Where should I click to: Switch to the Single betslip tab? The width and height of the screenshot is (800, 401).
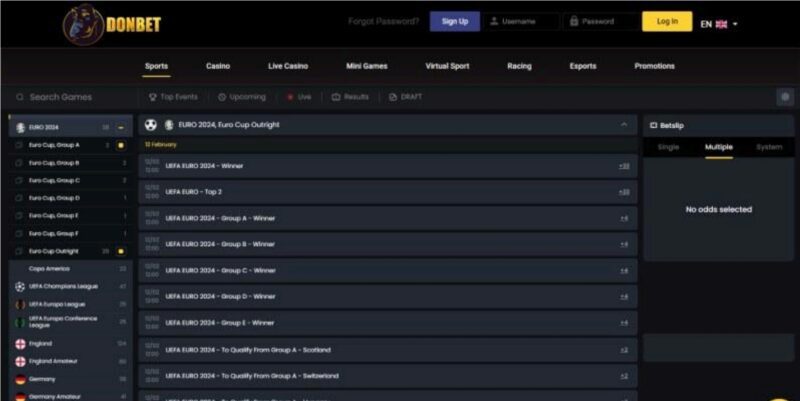667,147
